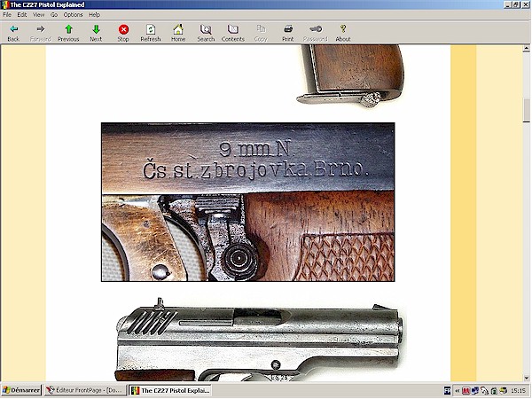The width and height of the screenshot is (532, 399).
Task: Stop loading with the red Stop icon
Action: click(123, 33)
